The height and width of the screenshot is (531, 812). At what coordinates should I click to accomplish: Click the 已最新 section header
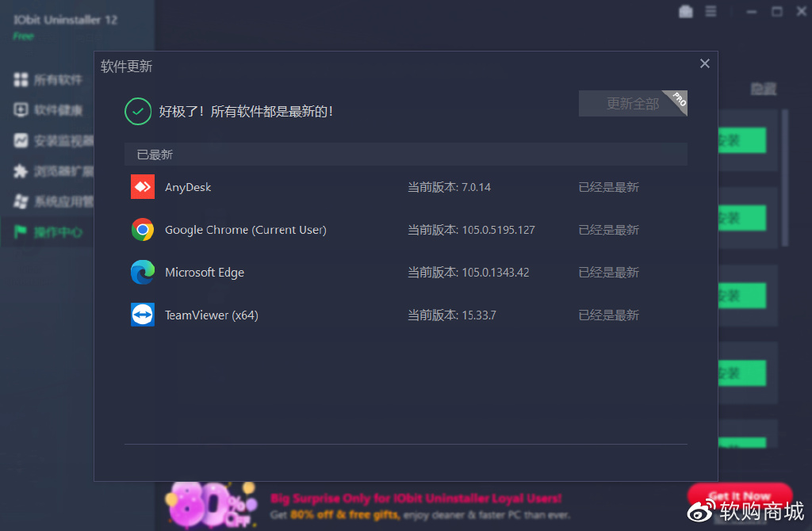coord(406,155)
